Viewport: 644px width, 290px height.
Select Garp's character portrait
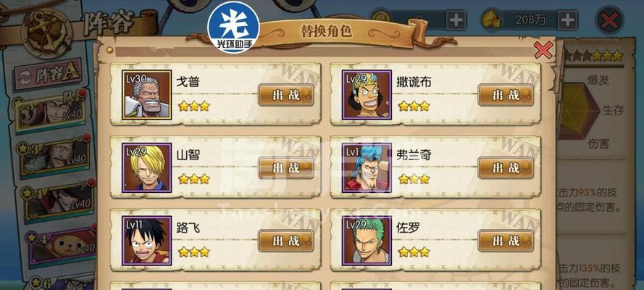point(146,95)
